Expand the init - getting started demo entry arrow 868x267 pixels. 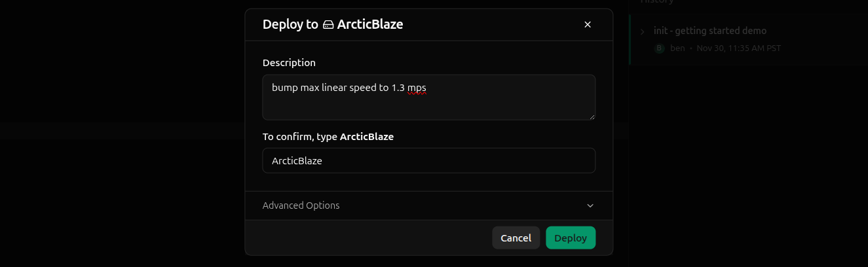[x=643, y=31]
